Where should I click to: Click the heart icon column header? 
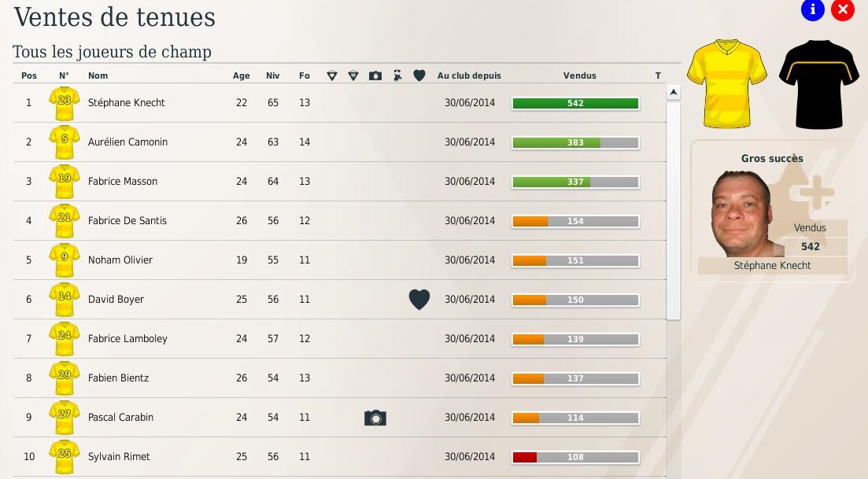pyautogui.click(x=419, y=76)
